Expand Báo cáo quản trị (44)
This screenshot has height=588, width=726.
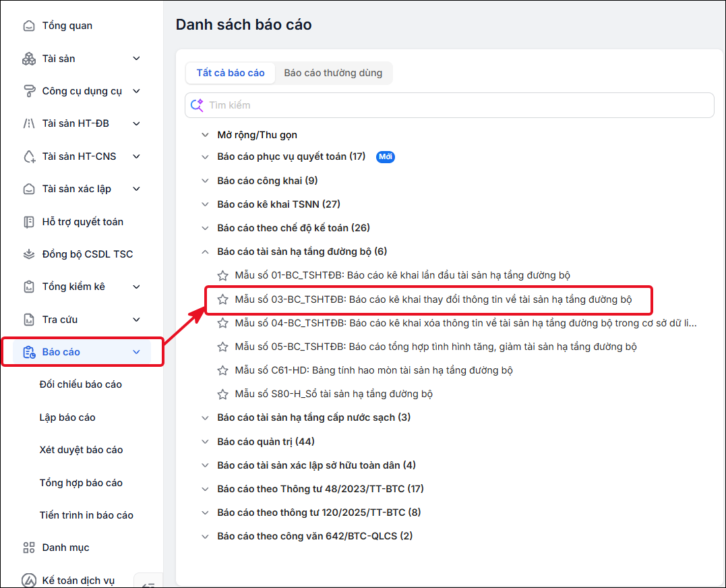(x=205, y=442)
